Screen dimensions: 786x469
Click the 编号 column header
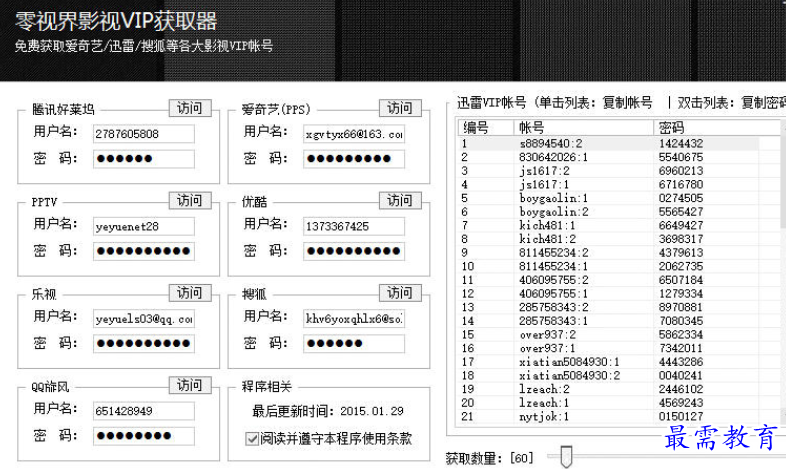(486, 127)
